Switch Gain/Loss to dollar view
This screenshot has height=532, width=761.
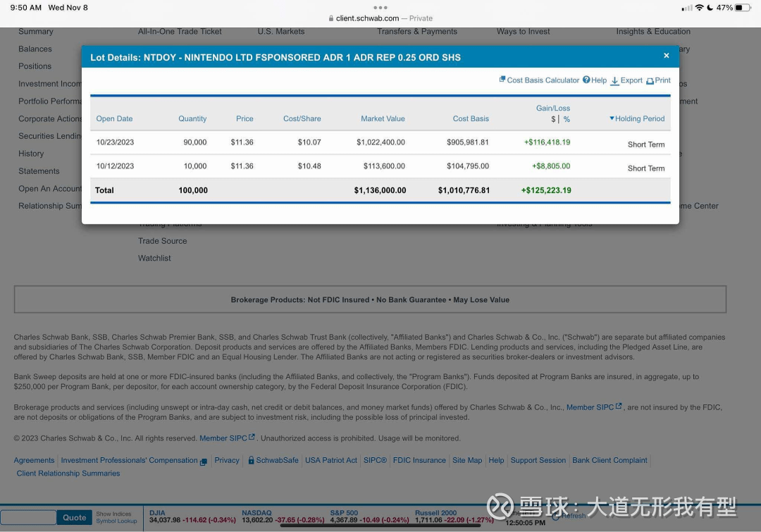pyautogui.click(x=553, y=119)
